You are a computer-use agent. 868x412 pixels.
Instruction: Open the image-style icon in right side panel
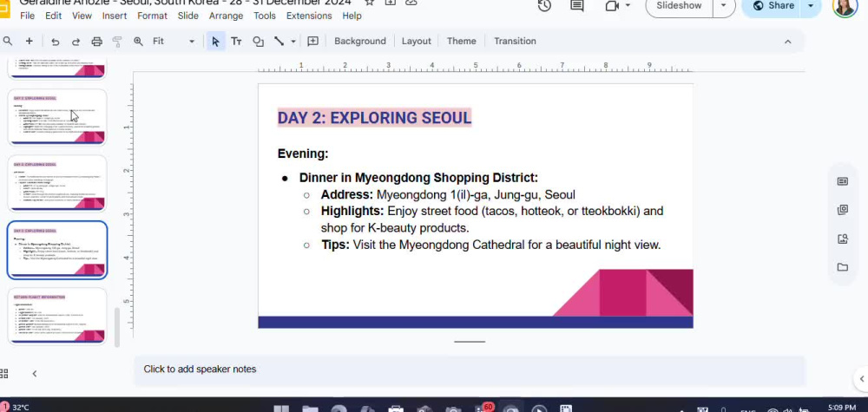click(843, 239)
